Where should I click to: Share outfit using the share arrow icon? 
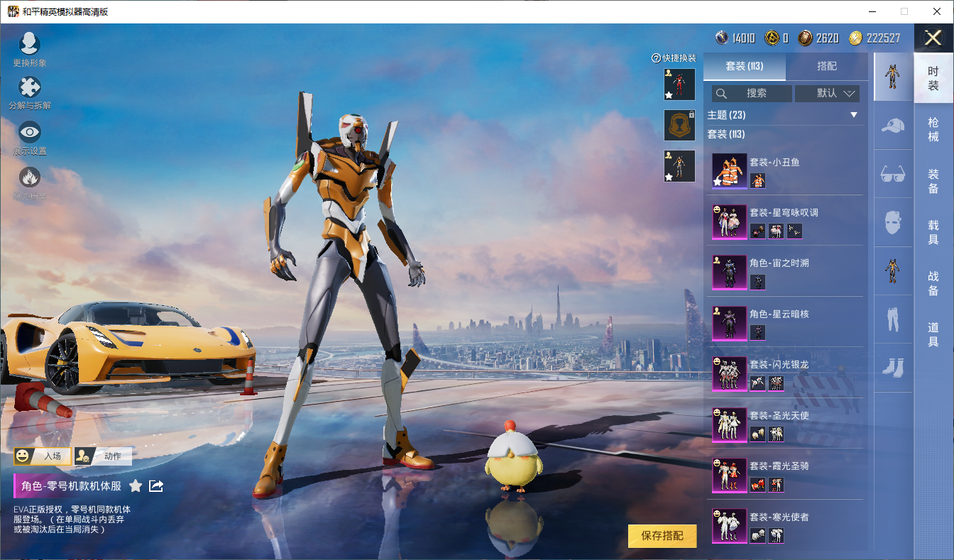tap(157, 486)
